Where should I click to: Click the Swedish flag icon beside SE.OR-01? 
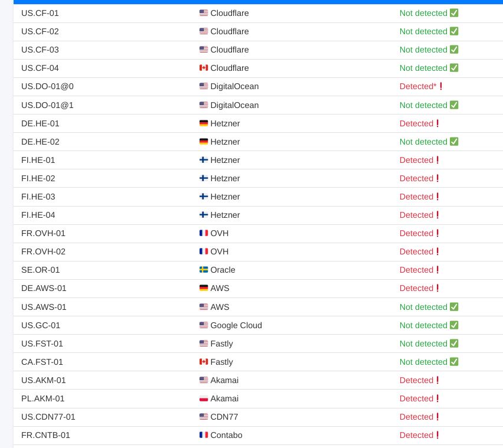click(204, 270)
